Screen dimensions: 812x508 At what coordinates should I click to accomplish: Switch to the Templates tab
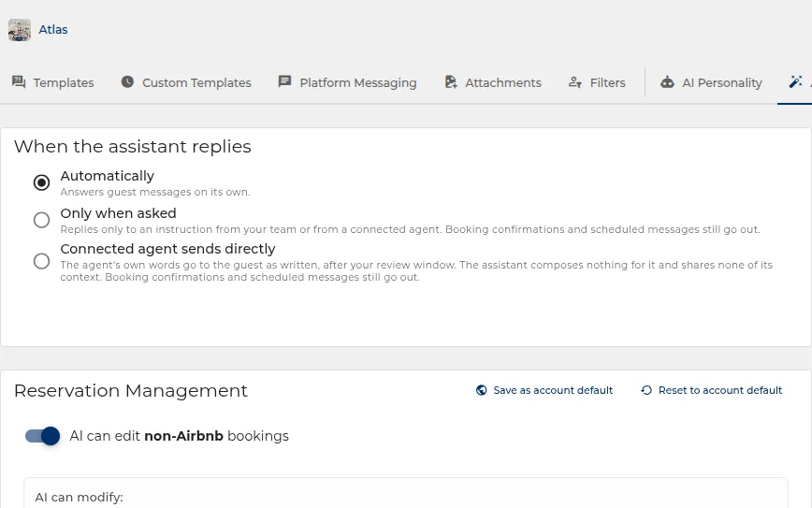(52, 82)
